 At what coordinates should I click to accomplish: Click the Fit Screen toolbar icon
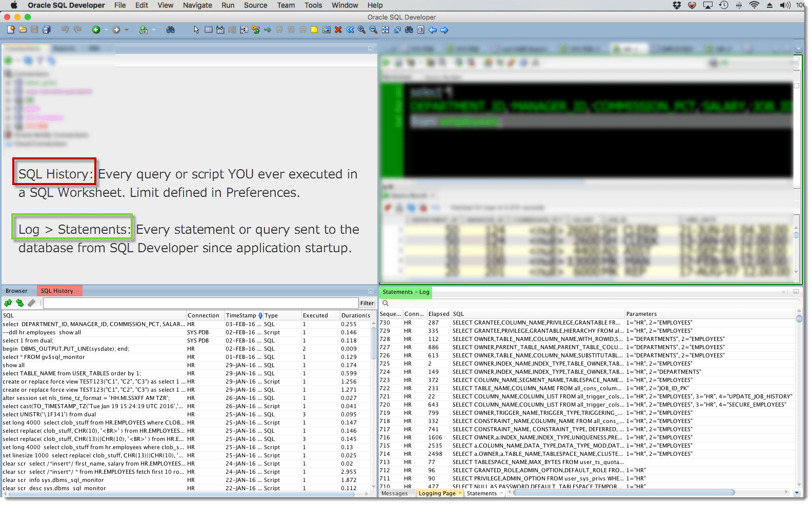(x=385, y=30)
